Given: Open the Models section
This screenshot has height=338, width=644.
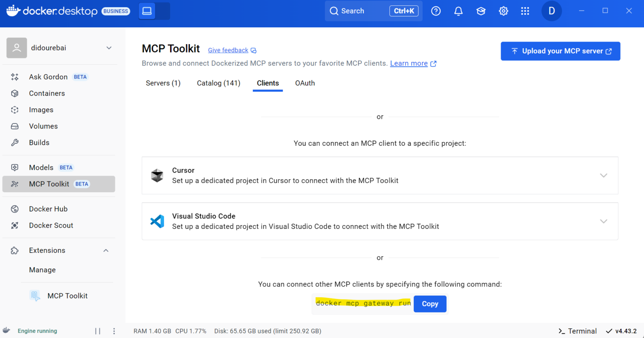Looking at the screenshot, I should click(x=41, y=167).
